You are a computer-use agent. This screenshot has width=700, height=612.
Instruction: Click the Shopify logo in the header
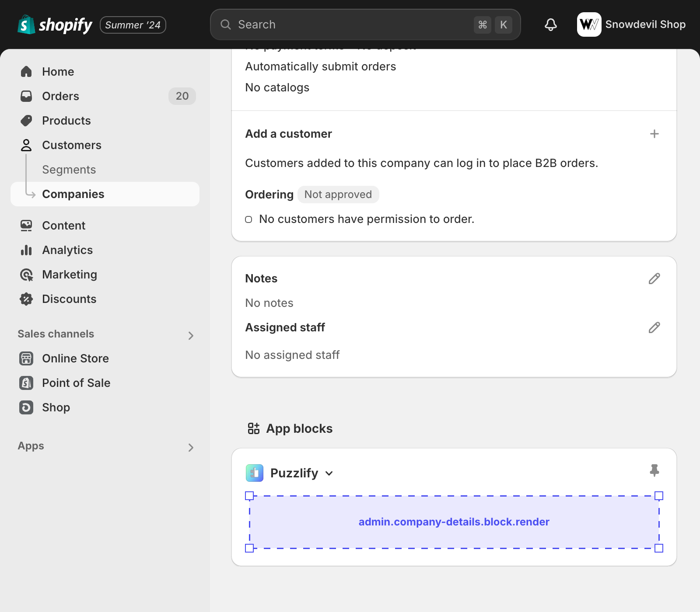point(55,25)
